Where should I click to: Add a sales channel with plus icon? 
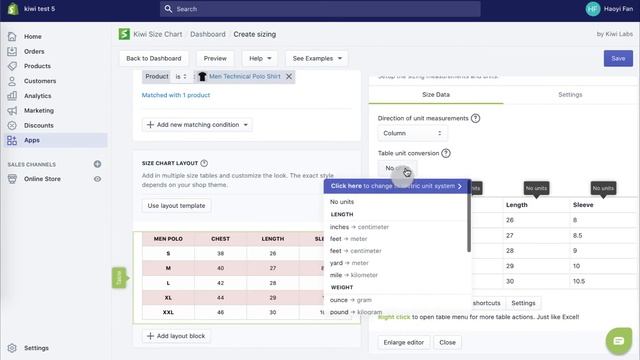[x=97, y=164]
